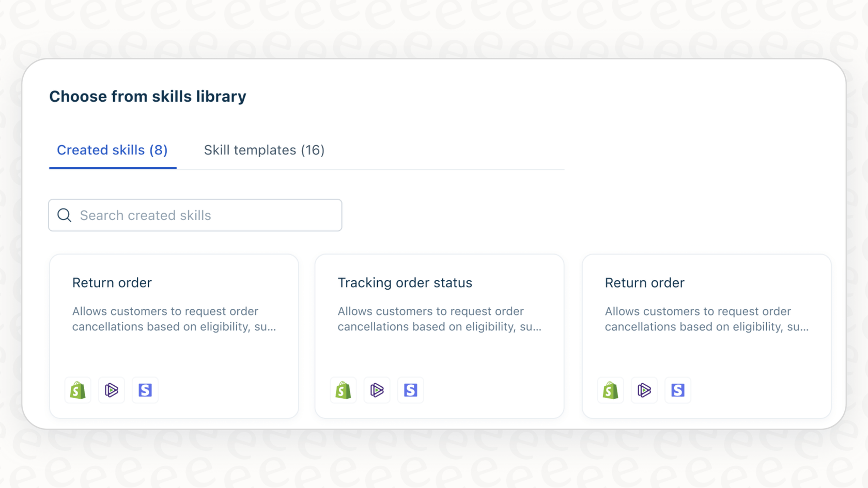The width and height of the screenshot is (868, 488).
Task: Open the Tracking order status skill
Action: click(439, 336)
